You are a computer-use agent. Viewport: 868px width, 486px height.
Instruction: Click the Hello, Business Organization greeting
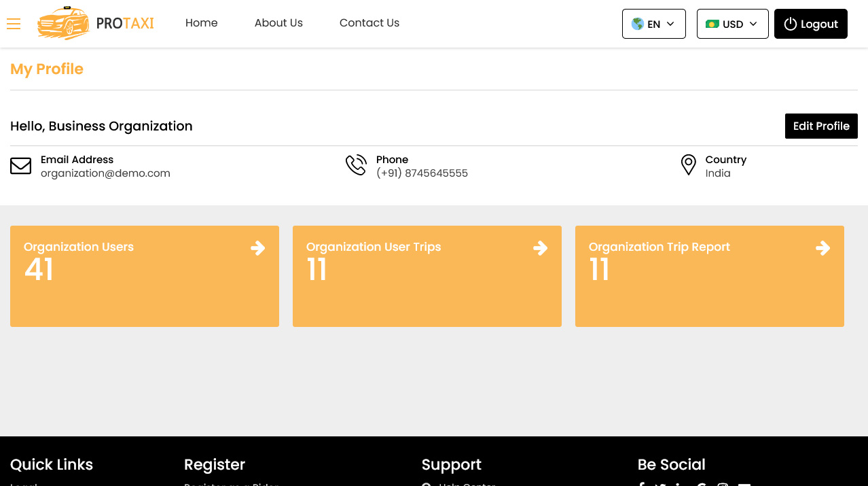coord(101,126)
